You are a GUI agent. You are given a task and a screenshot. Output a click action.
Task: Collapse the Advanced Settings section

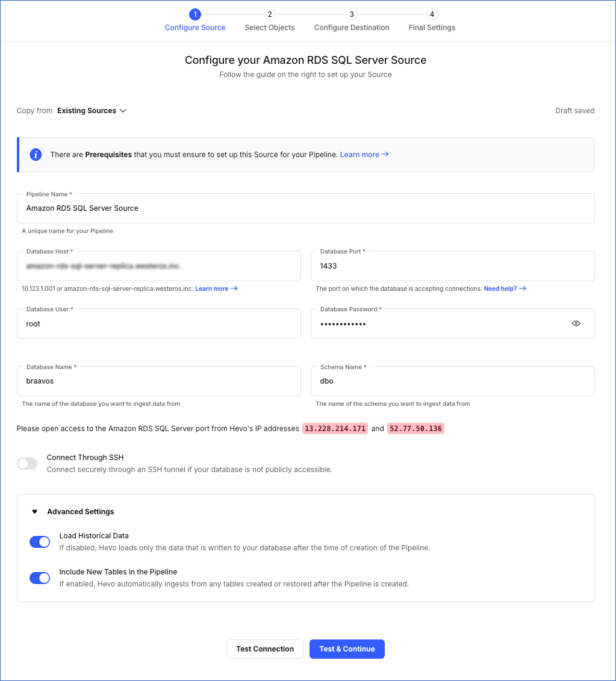tap(34, 511)
